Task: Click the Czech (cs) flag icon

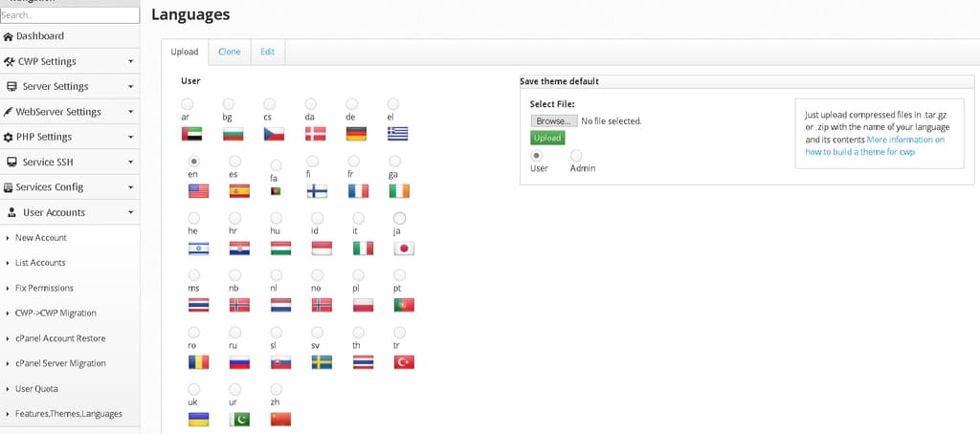Action: coord(274,134)
